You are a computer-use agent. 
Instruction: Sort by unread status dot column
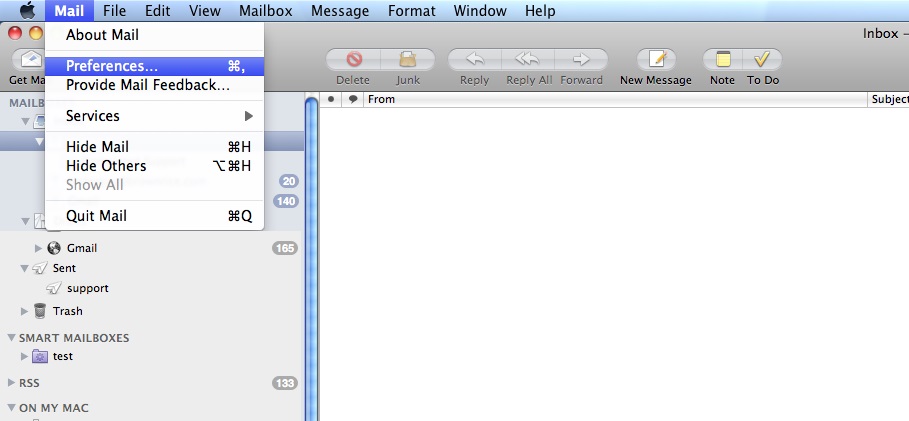[x=330, y=99]
